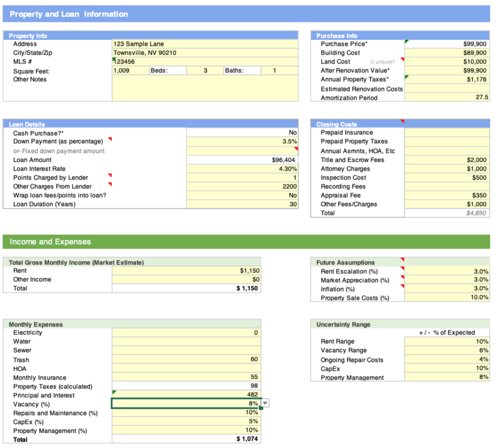
Task: Select the 'Wrap loan fees/points into loan' No cell
Action: click(x=243, y=195)
